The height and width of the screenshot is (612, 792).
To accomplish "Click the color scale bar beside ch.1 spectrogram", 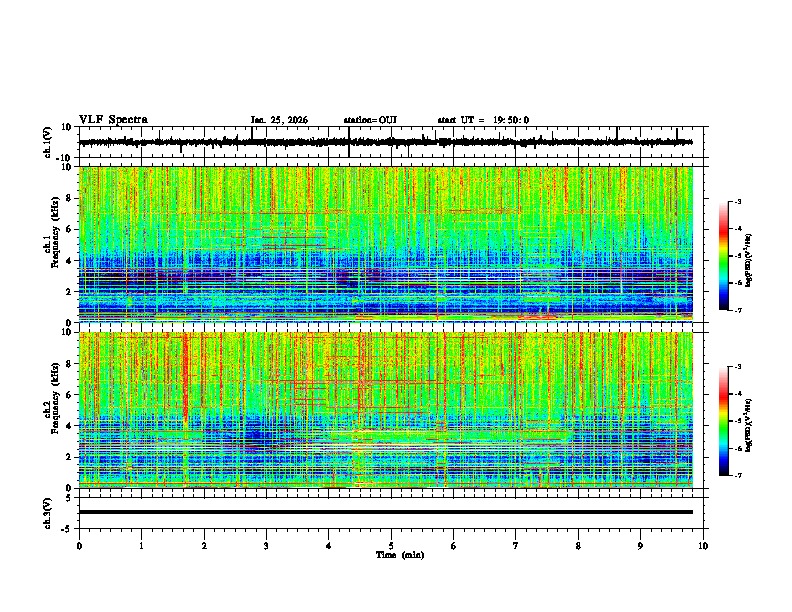I will tap(724, 256).
